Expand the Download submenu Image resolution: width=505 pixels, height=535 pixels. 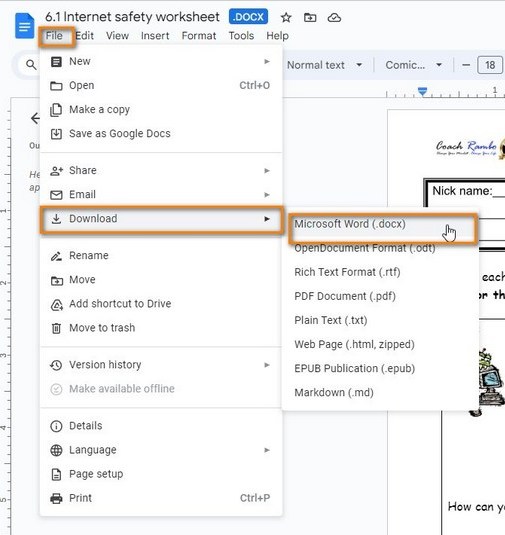161,219
